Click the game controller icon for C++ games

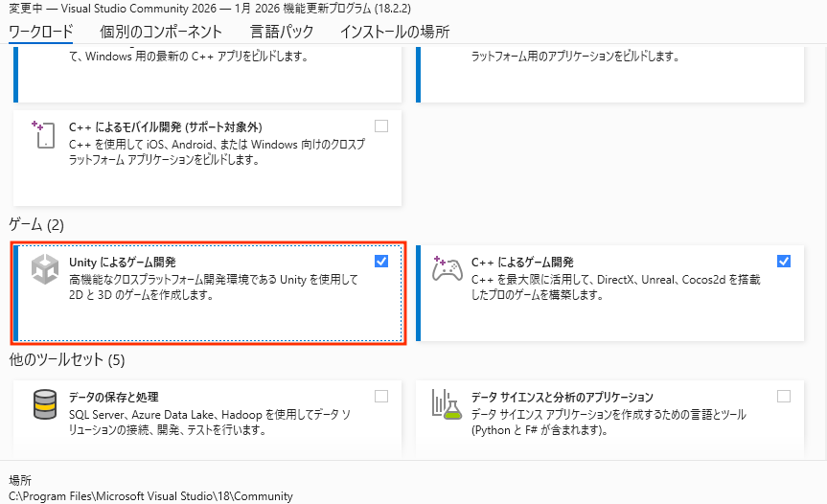[x=448, y=270]
